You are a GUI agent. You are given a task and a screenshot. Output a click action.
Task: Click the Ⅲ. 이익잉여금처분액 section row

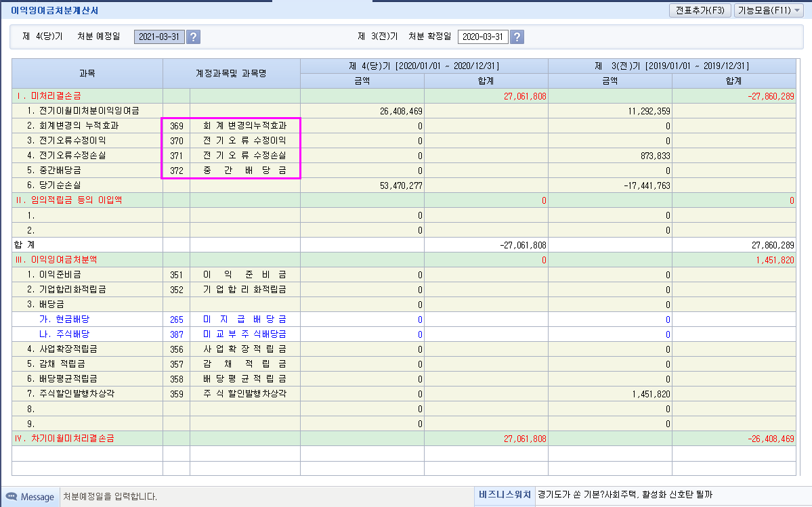[x=87, y=260]
